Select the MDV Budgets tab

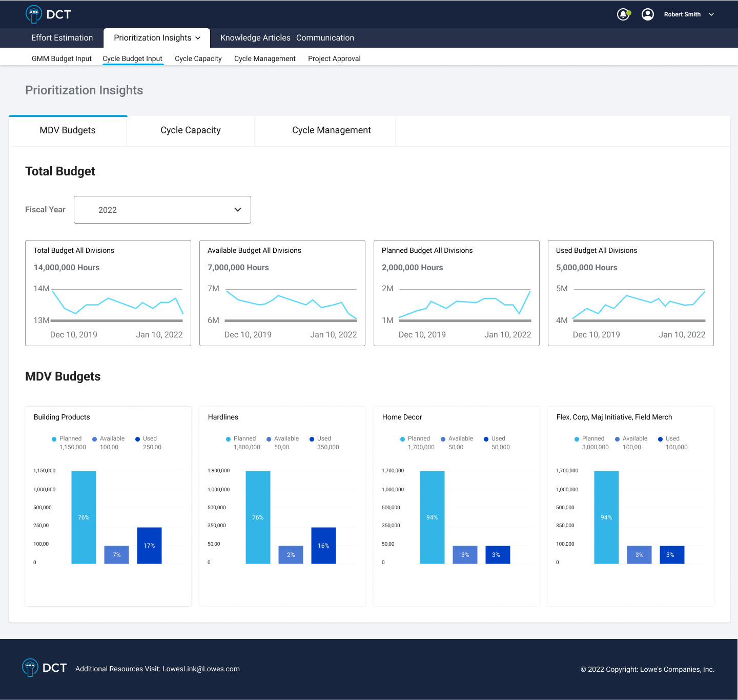click(68, 130)
